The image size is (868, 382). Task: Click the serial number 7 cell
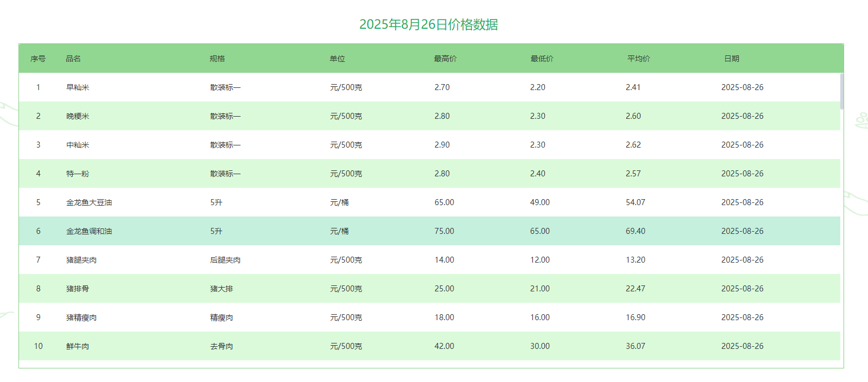coord(38,260)
